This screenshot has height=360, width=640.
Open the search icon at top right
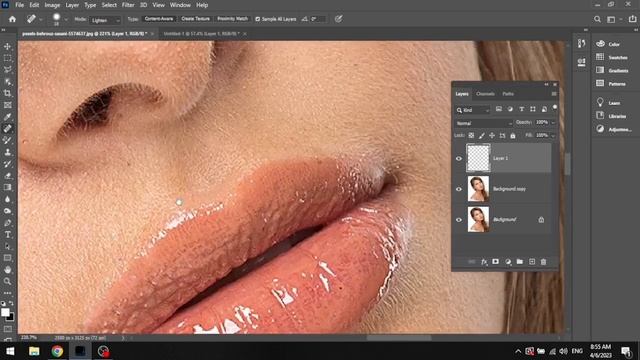597,19
